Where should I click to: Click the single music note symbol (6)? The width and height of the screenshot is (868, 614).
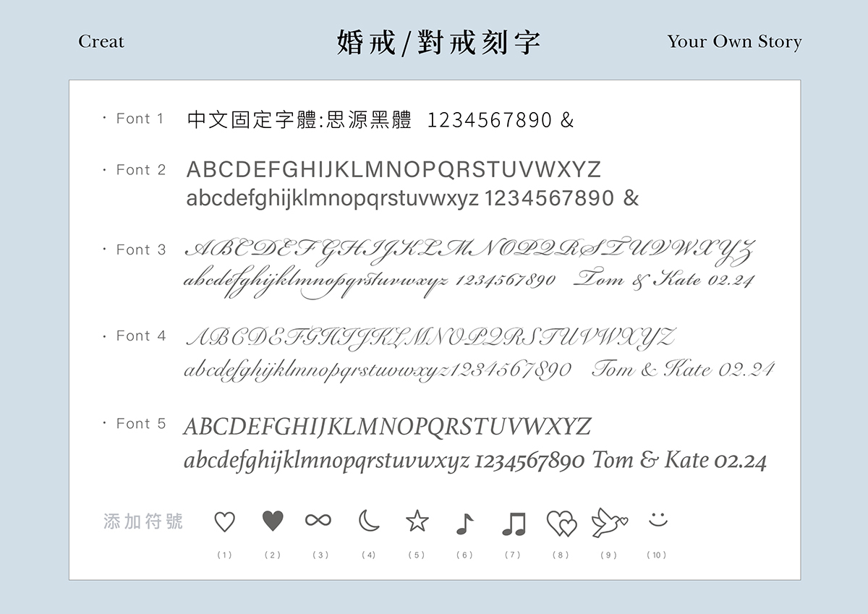click(x=464, y=524)
